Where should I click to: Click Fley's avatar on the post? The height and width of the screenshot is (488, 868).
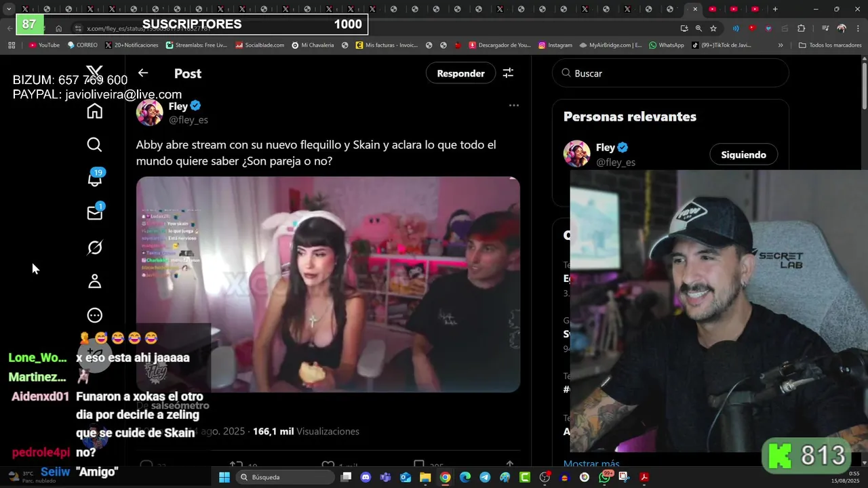click(150, 113)
